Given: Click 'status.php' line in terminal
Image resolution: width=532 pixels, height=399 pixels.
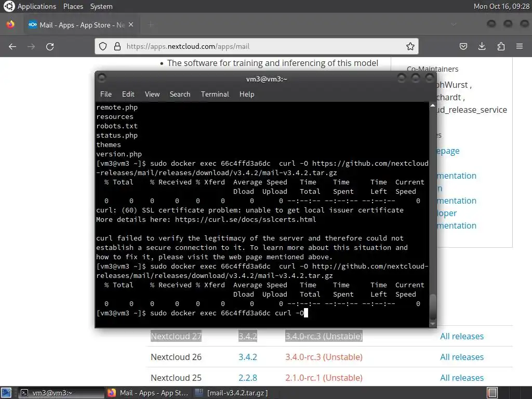Looking at the screenshot, I should click(117, 136).
